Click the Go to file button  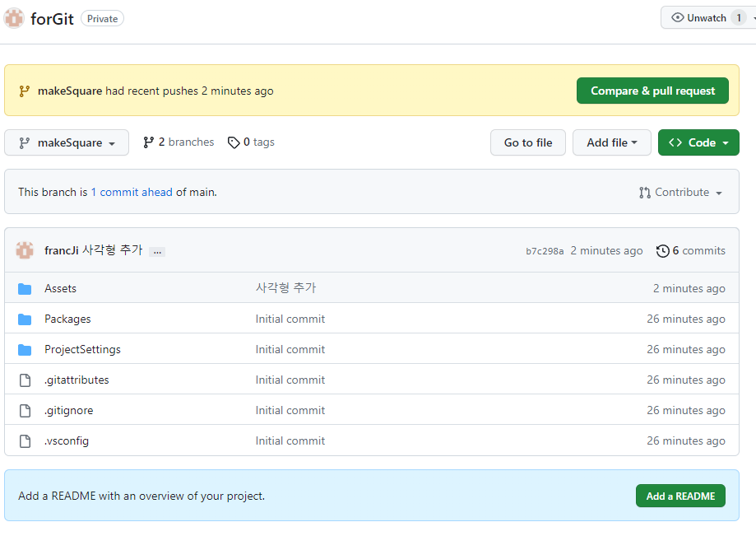[x=528, y=142]
